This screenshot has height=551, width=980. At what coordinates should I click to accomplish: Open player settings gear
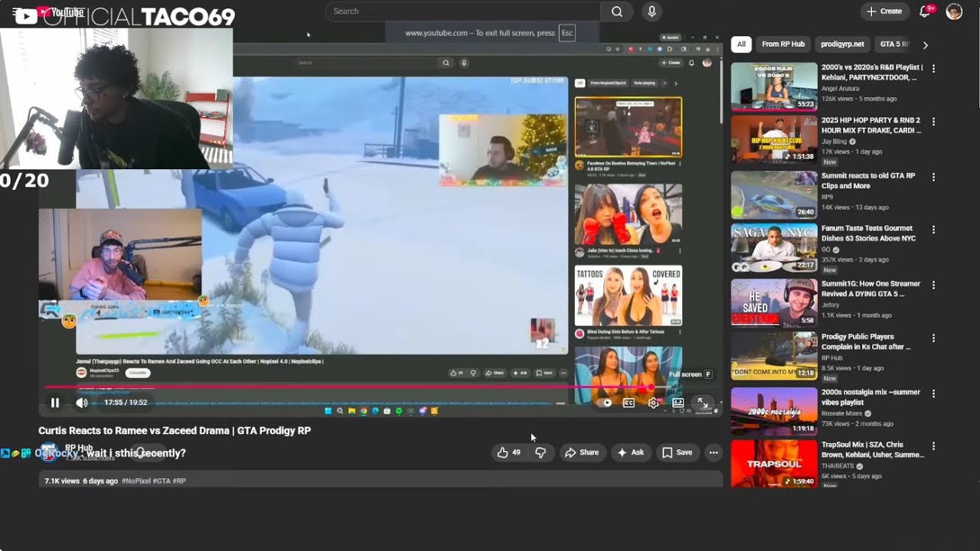(653, 403)
